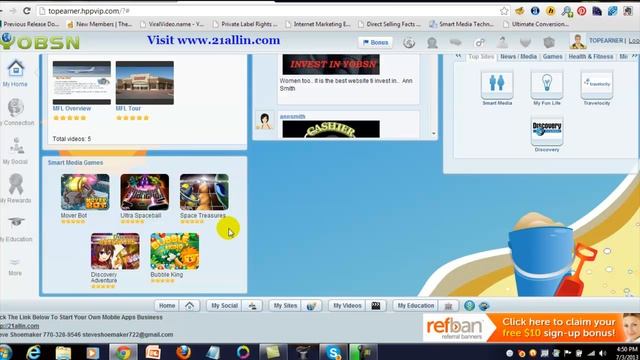Click the My Social bottom bar button
The image size is (640, 360).
pyautogui.click(x=224, y=306)
